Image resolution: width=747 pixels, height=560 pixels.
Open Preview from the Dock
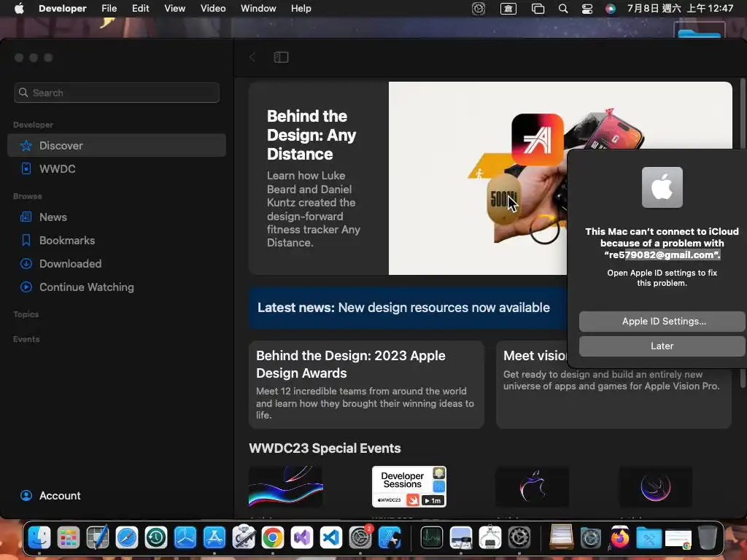[461, 538]
